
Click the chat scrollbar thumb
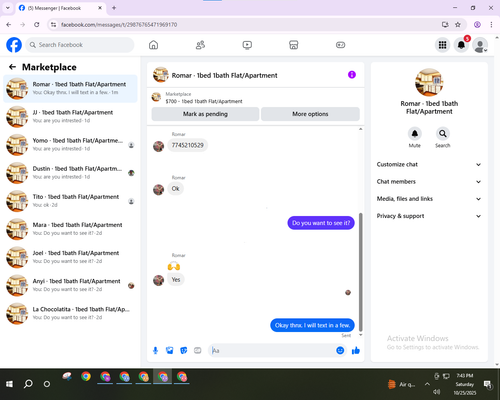[360, 272]
